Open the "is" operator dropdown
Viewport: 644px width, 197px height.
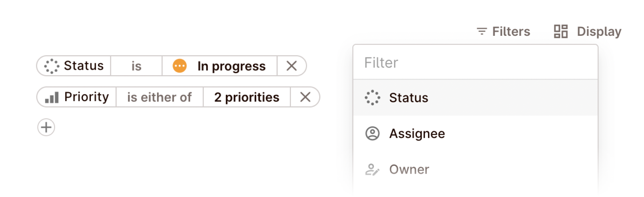[136, 66]
